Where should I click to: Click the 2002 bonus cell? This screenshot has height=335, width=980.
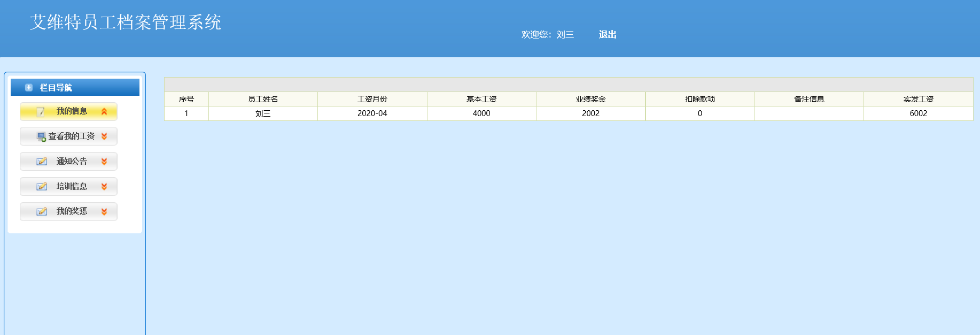(590, 113)
